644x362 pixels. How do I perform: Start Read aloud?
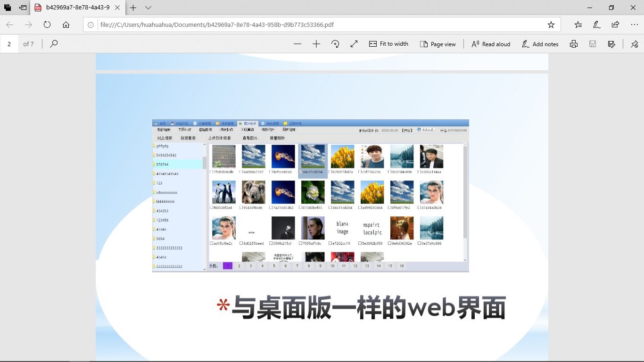pos(491,44)
